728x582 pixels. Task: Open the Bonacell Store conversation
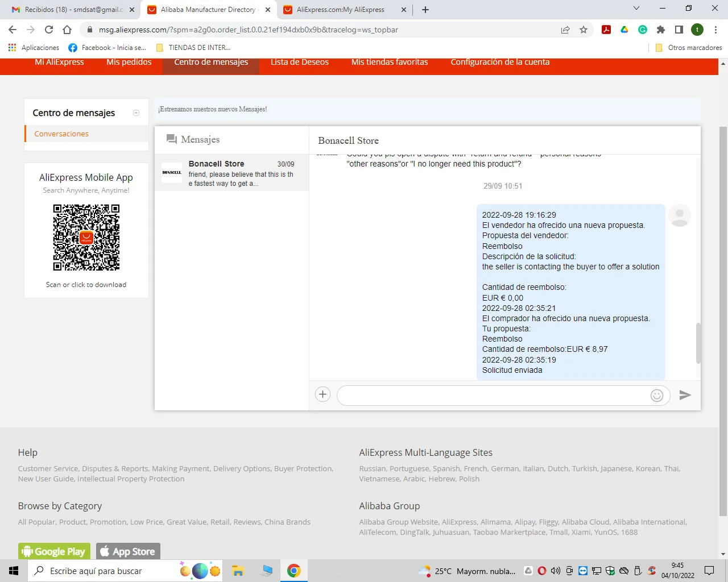[232, 173]
